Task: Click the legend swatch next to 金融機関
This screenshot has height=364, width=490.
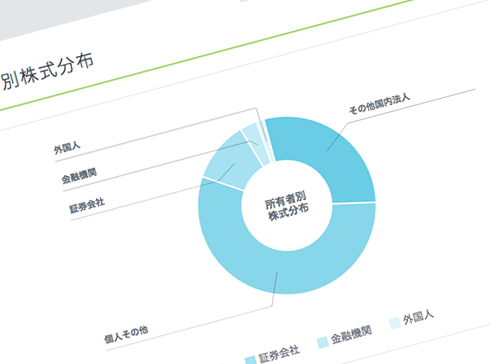Action: point(323,342)
